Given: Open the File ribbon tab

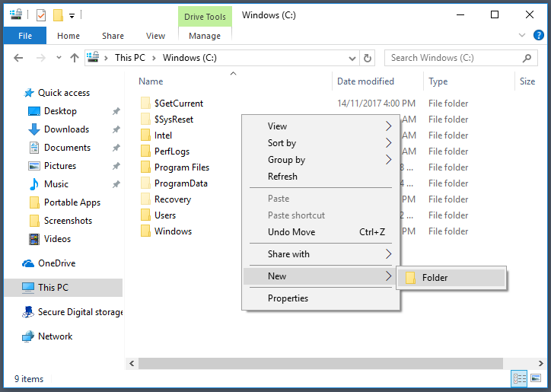Looking at the screenshot, I should click(25, 36).
